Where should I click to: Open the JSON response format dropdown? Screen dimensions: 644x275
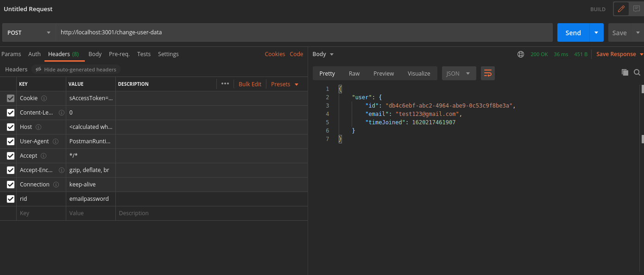tap(459, 73)
